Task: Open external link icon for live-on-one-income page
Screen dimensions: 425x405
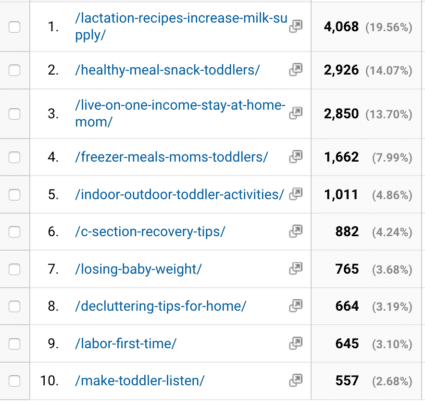Action: point(296,113)
